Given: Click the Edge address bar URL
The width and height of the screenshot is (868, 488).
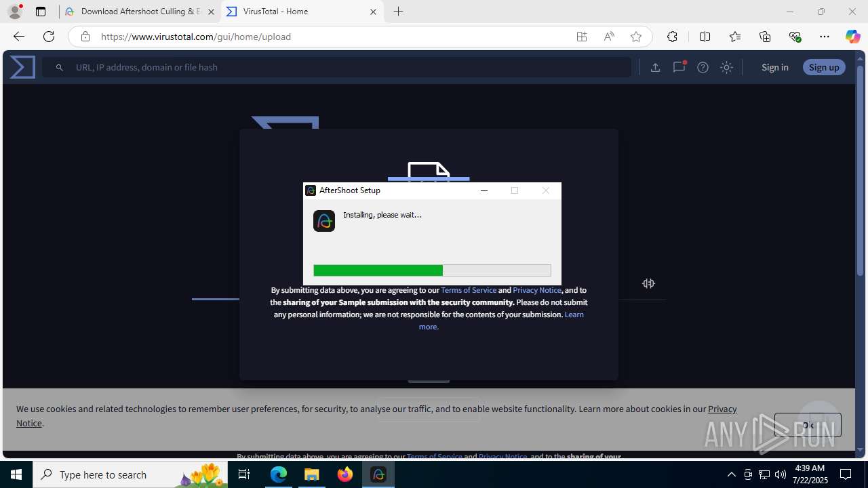Looking at the screenshot, I should (196, 37).
